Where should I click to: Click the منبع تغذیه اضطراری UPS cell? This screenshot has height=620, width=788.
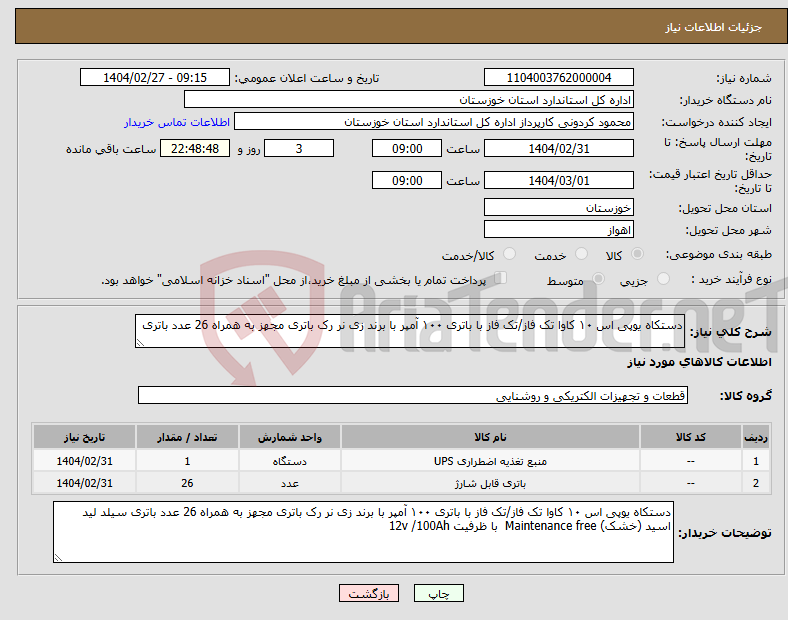click(x=490, y=461)
